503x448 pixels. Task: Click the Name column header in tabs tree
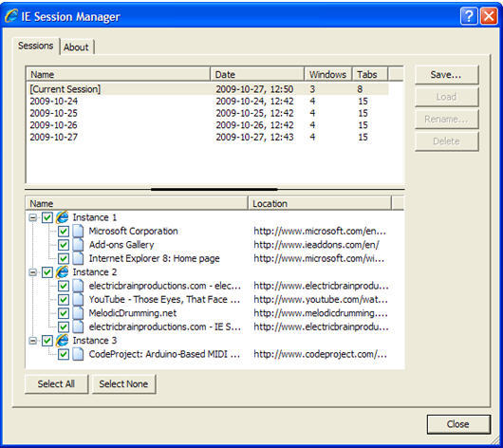[x=137, y=203]
